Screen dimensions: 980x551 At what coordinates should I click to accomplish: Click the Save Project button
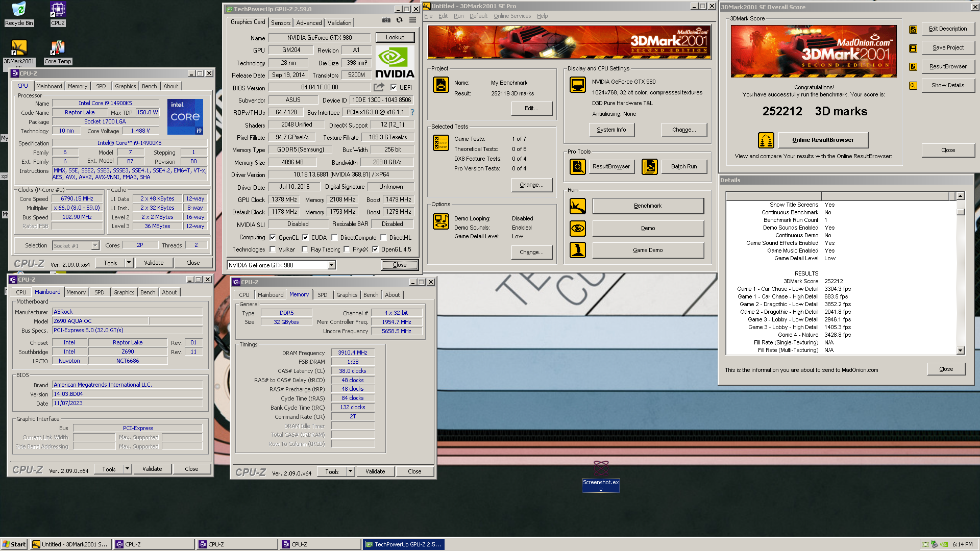948,47
